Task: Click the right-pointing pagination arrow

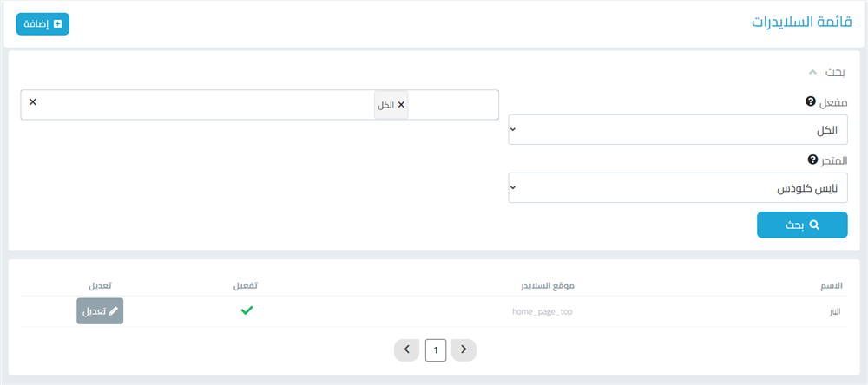Action: [464, 349]
